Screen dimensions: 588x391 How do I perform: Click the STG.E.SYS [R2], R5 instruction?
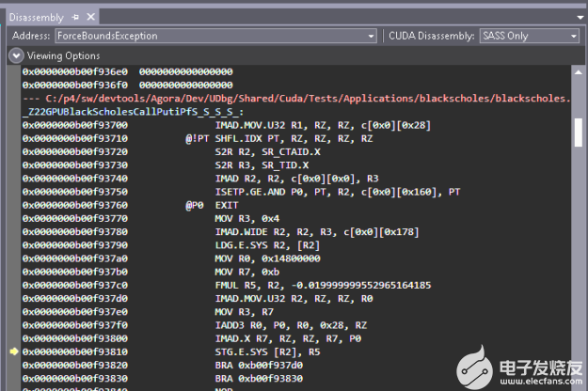pos(267,352)
